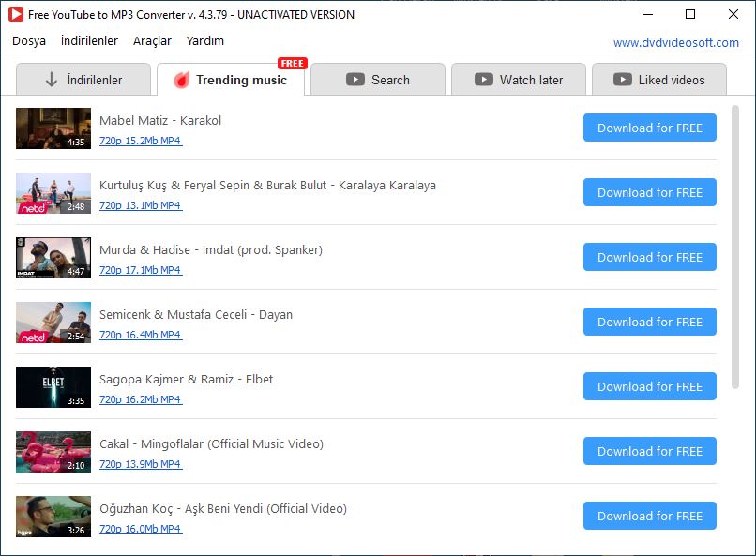Open the Yardım menu
756x556 pixels.
[204, 41]
